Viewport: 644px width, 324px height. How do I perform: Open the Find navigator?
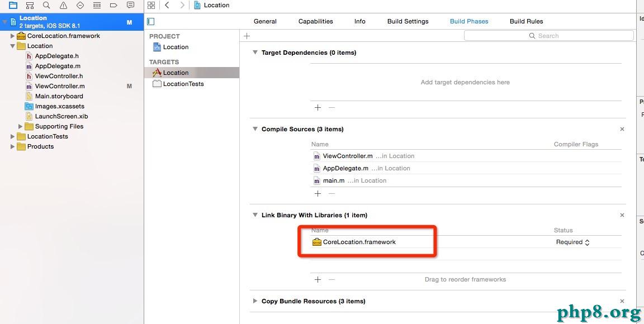click(x=46, y=5)
